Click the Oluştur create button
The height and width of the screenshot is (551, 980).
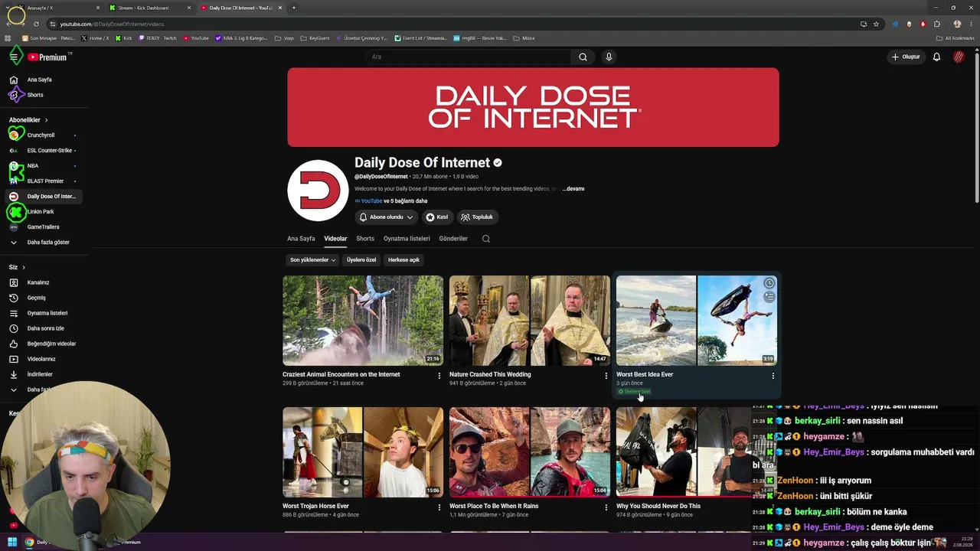[x=906, y=57]
